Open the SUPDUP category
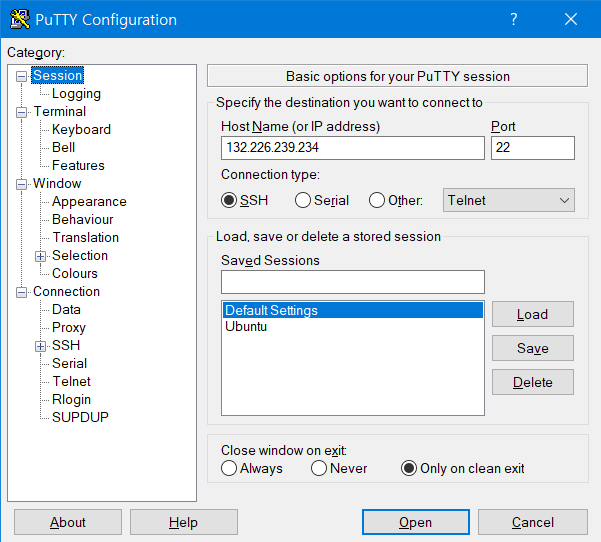601x542 pixels. point(80,417)
